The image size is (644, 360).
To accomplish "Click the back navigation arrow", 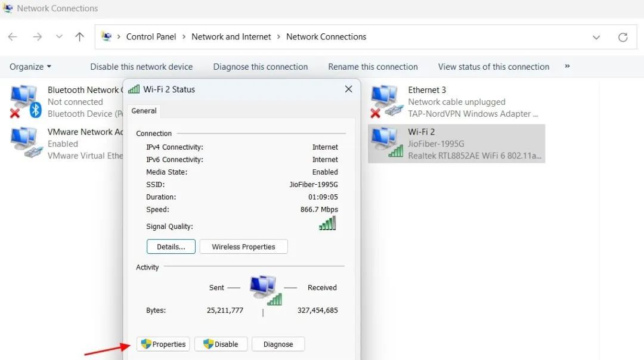I will (12, 36).
